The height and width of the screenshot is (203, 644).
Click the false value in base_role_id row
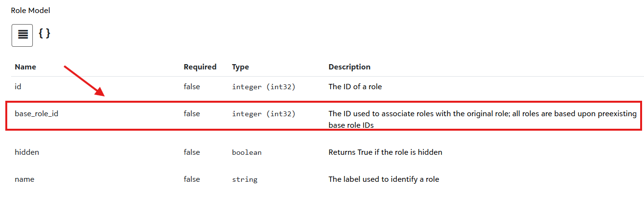[x=192, y=114]
